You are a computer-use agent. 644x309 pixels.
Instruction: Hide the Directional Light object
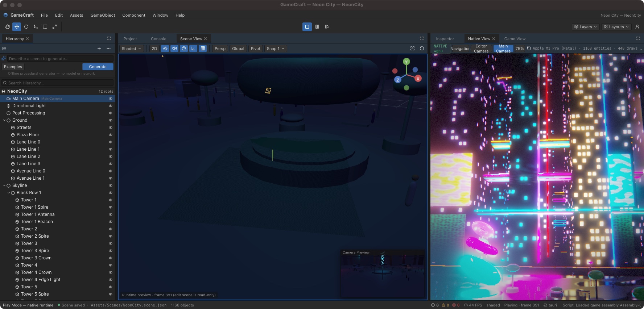coord(110,106)
